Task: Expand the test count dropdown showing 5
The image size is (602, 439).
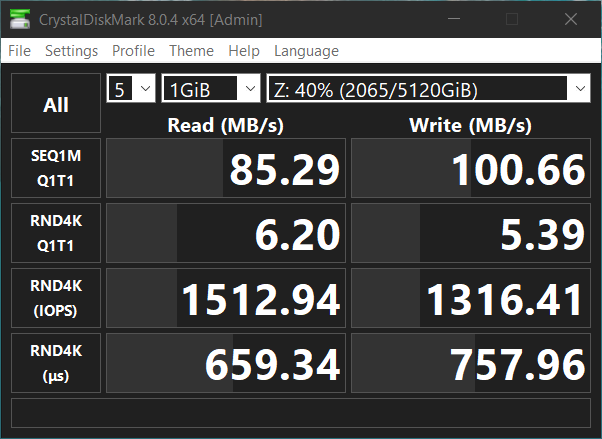Action: (x=131, y=88)
